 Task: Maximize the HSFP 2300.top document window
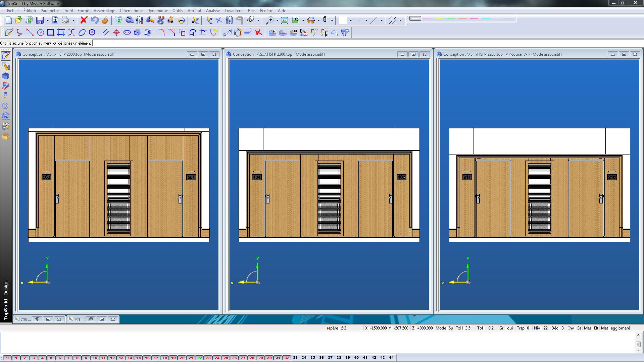tap(413, 54)
